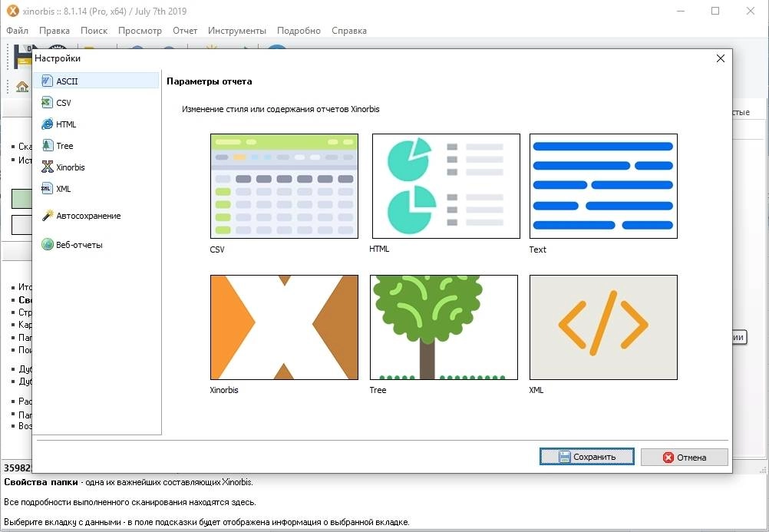Click the CSV icon in the settings sidebar
This screenshot has height=532, width=769.
(47, 103)
